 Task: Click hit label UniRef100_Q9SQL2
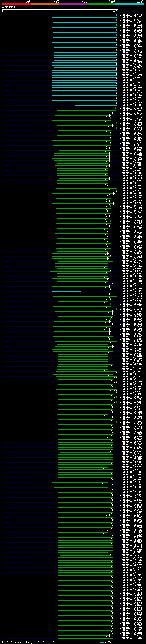[x=131, y=30]
